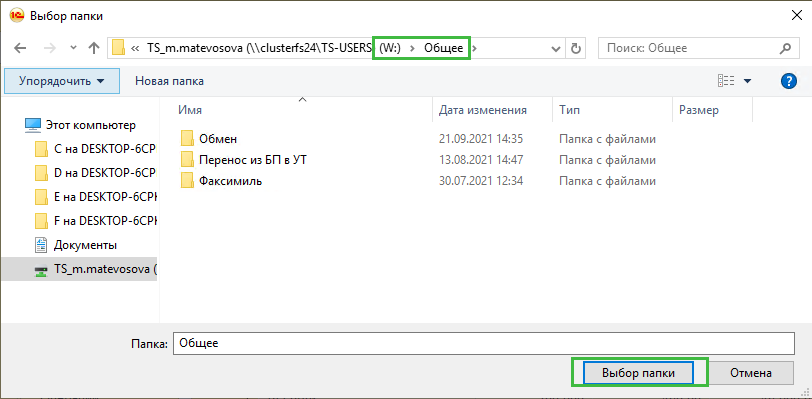The height and width of the screenshot is (399, 812).
Task: Click the network drive icon in sidebar
Action: tap(40, 270)
